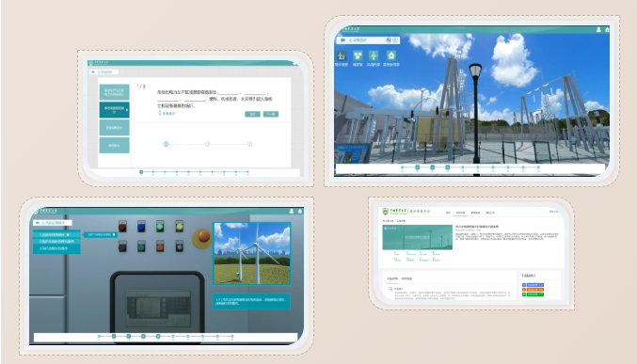This screenshot has width=637, height=364.
Task: Push the blue button on control panel
Action: point(141,227)
